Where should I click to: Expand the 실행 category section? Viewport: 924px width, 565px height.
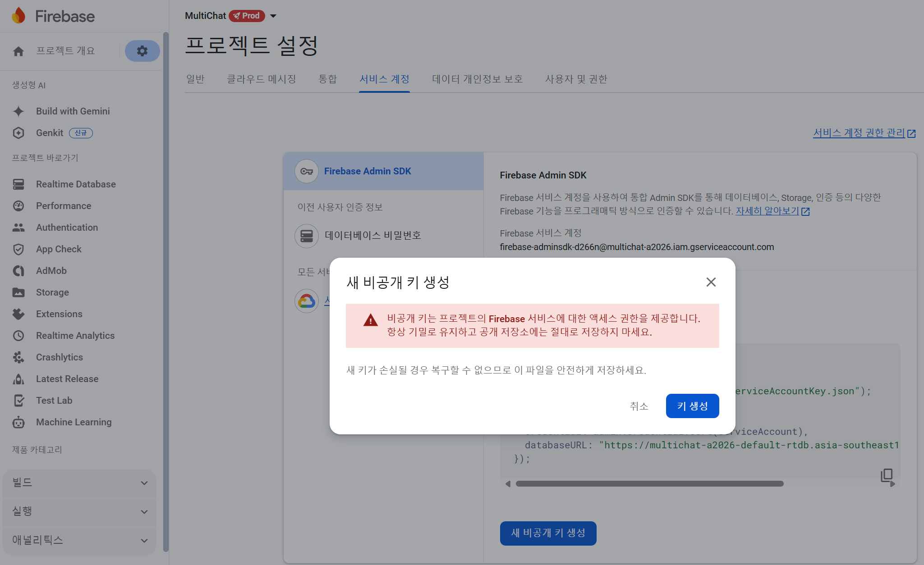[79, 512]
